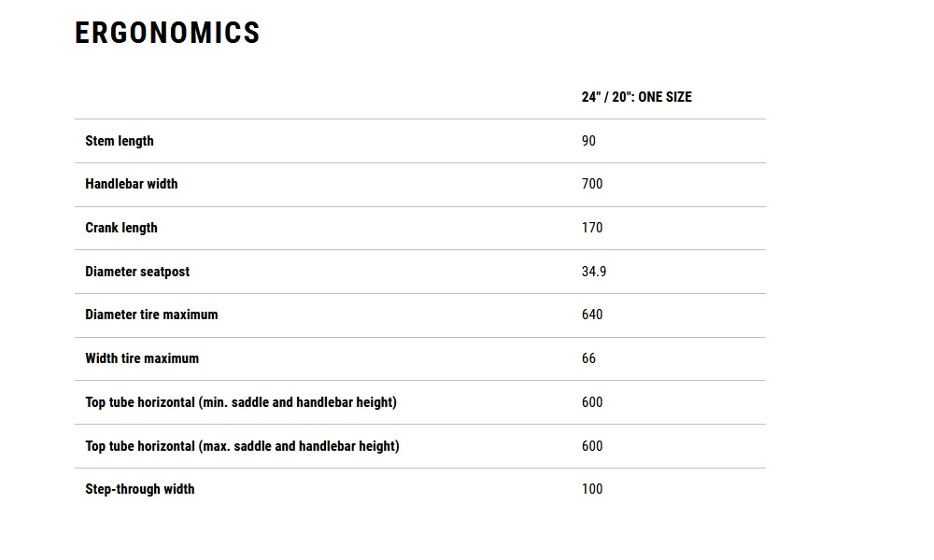Select Top tube horizontal min. saddle label
Screen dimensions: 934x560
(x=241, y=402)
